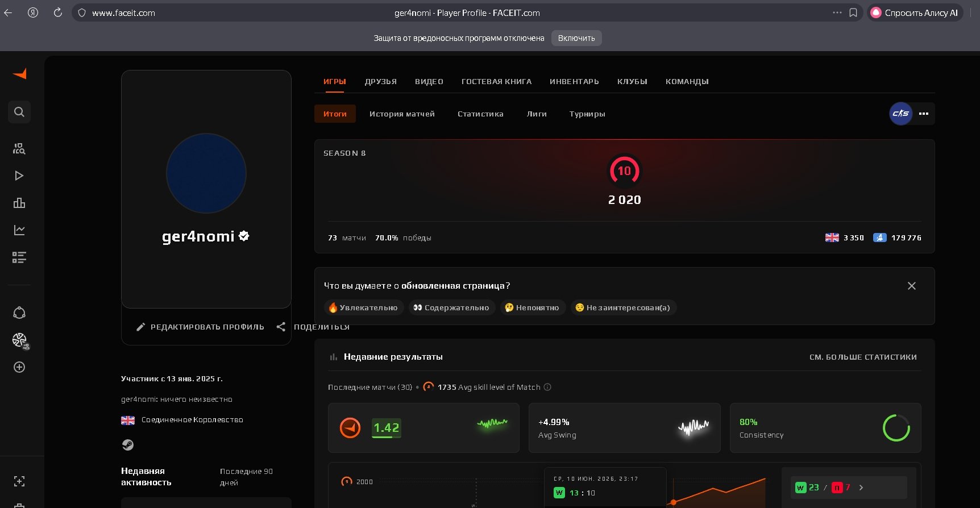The image size is (980, 508).
Task: Open СМ. БОЛЬШЕ СТАТИСТИКИ link
Action: point(863,357)
